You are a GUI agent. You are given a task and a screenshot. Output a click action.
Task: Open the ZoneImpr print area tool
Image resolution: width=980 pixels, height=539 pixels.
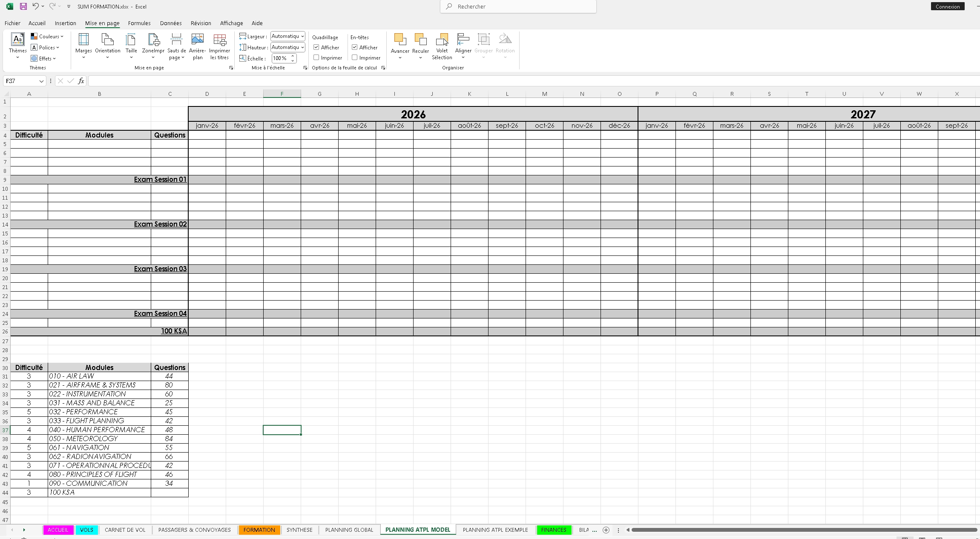(153, 46)
